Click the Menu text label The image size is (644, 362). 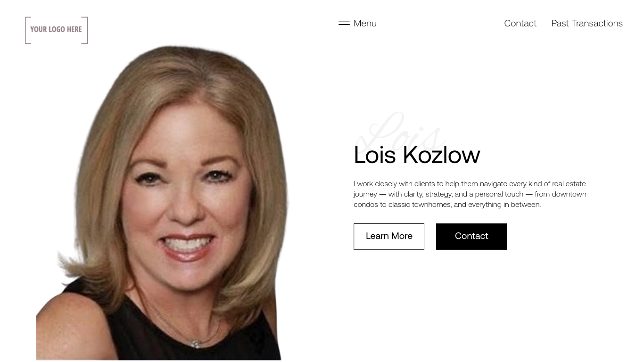click(x=365, y=23)
